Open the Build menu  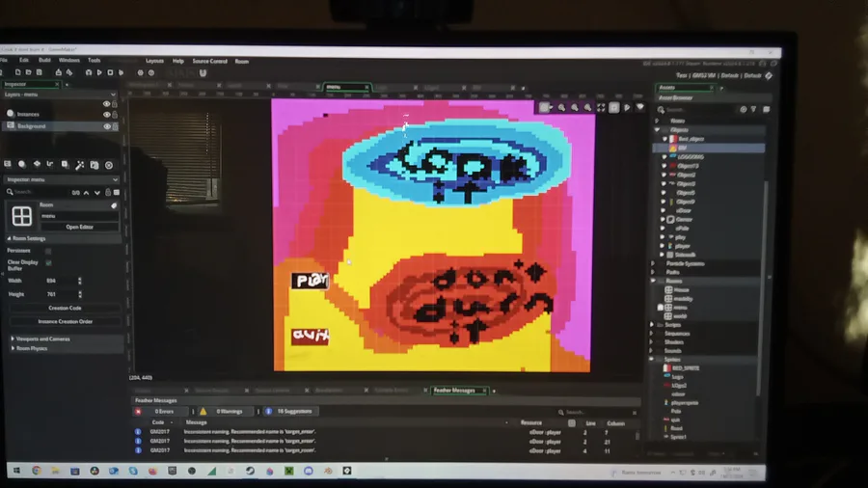point(44,60)
